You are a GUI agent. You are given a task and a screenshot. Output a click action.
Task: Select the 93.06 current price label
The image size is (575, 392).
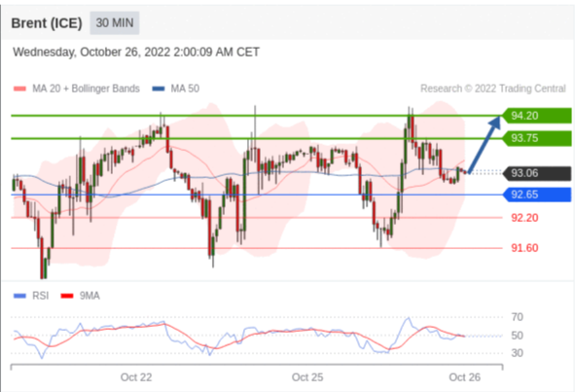(x=536, y=173)
